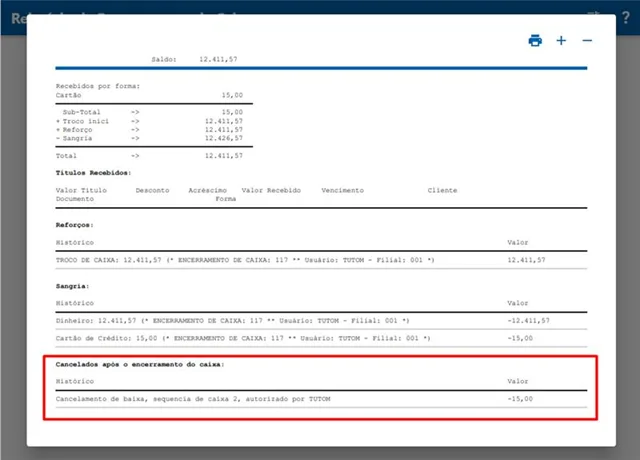
Task: Click the cancelled value -15,00 in Cancelados
Action: [520, 399]
